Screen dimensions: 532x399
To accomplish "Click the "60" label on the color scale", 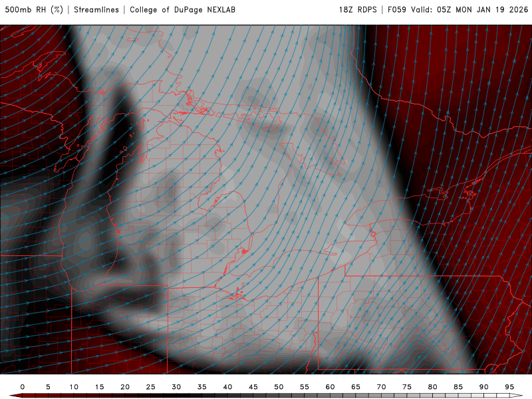I will tap(330, 387).
